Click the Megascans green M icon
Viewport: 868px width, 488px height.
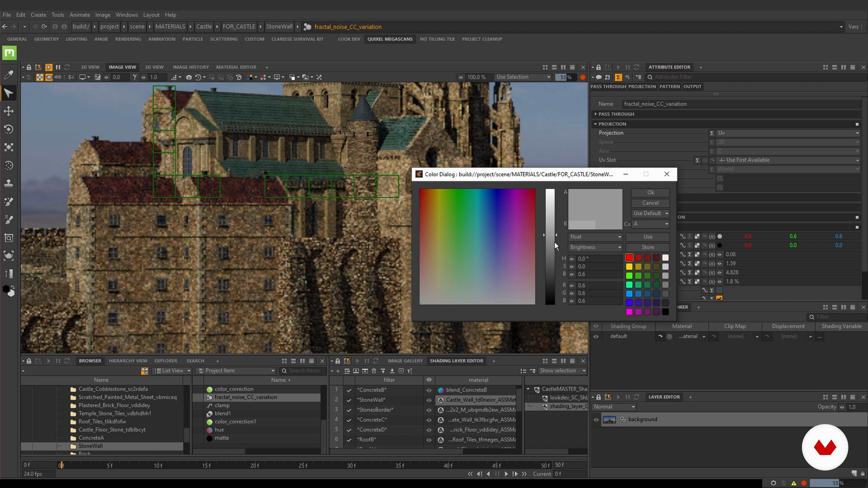coord(9,53)
